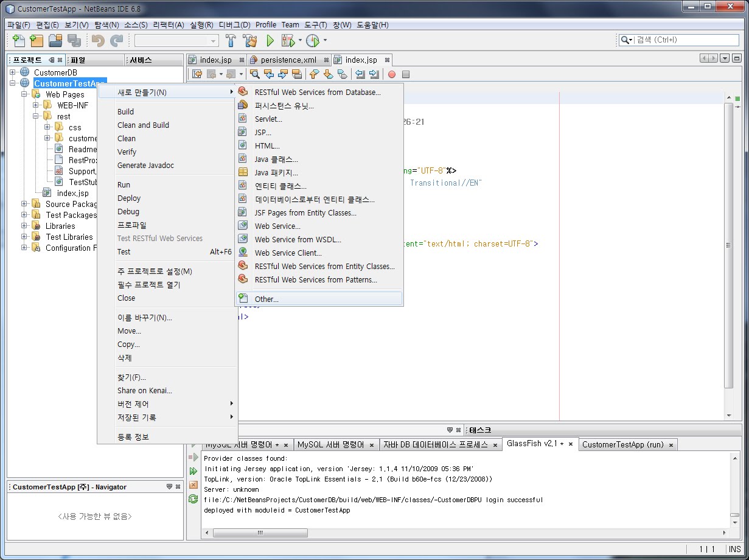Toggle bookmark using the editor toolbar icon
The width and height of the screenshot is (749, 560).
[x=342, y=74]
